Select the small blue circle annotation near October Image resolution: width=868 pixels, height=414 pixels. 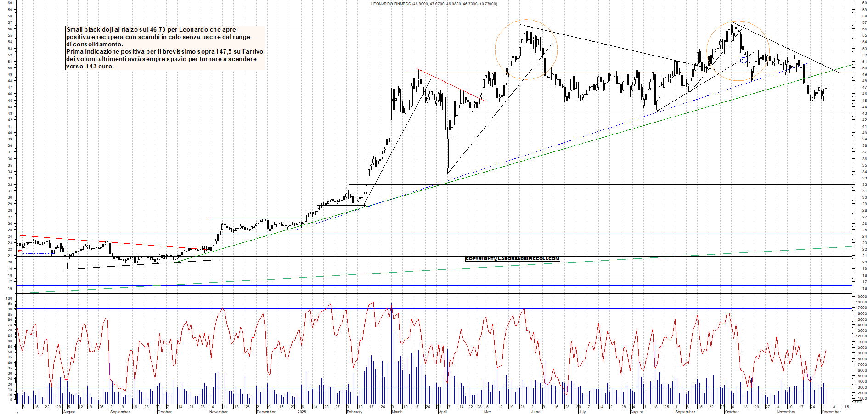click(x=744, y=60)
